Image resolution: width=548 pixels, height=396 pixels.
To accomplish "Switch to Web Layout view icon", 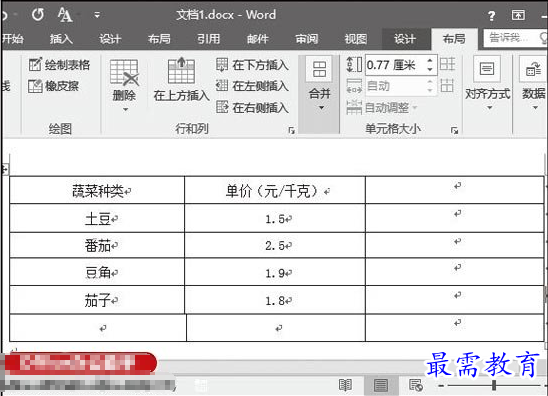I will [416, 385].
